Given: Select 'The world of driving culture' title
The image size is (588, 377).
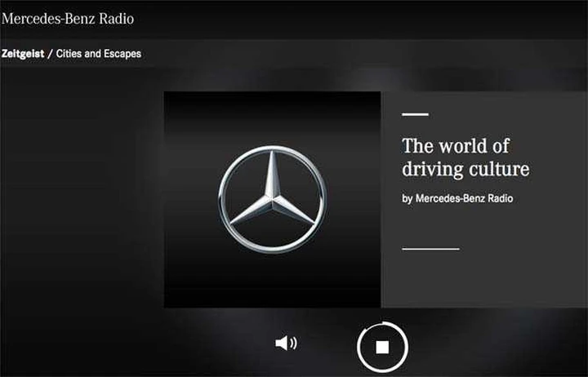Looking at the screenshot, I should click(x=465, y=157).
